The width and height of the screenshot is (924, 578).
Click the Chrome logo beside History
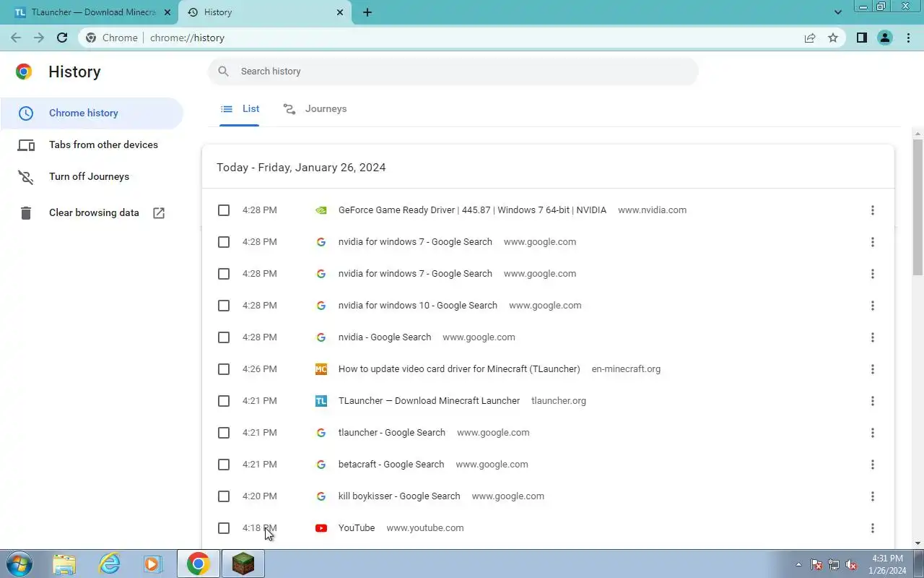tap(24, 72)
